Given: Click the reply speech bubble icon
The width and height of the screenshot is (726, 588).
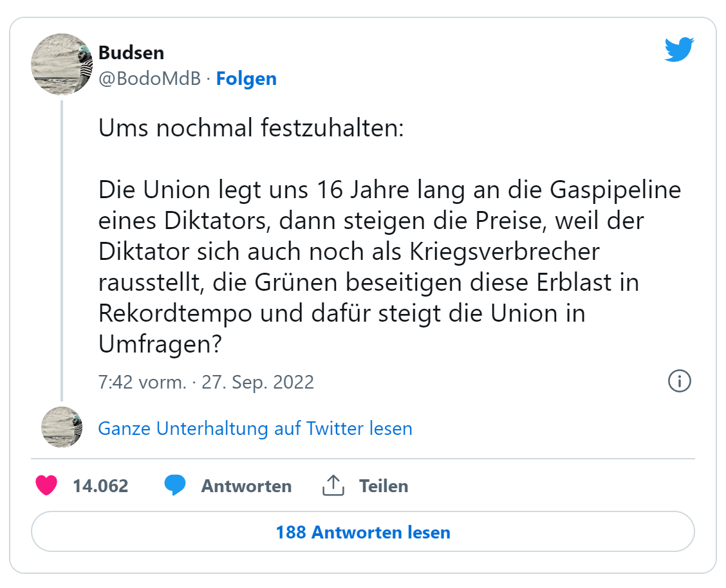Looking at the screenshot, I should pyautogui.click(x=174, y=486).
